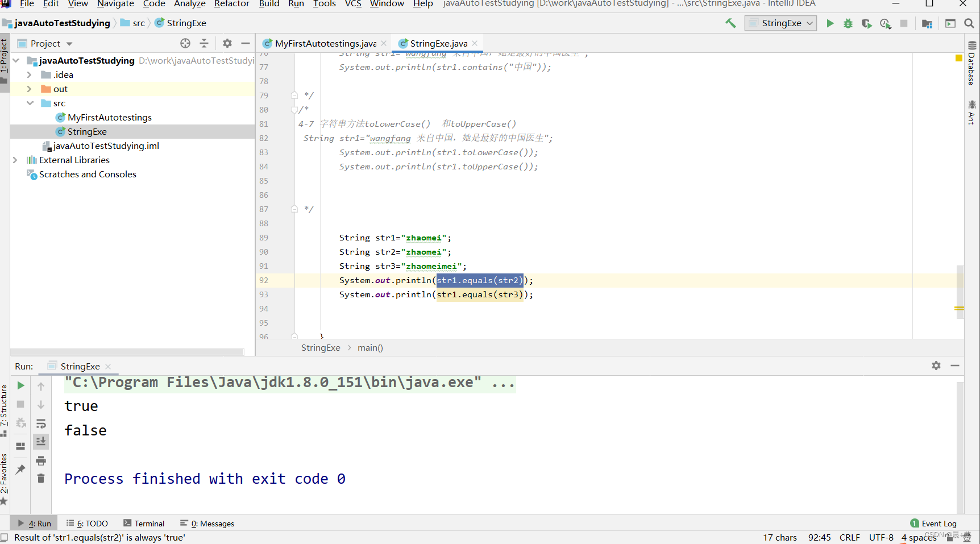Restore layout icon in Run panel
The height and width of the screenshot is (544, 980).
click(x=20, y=446)
